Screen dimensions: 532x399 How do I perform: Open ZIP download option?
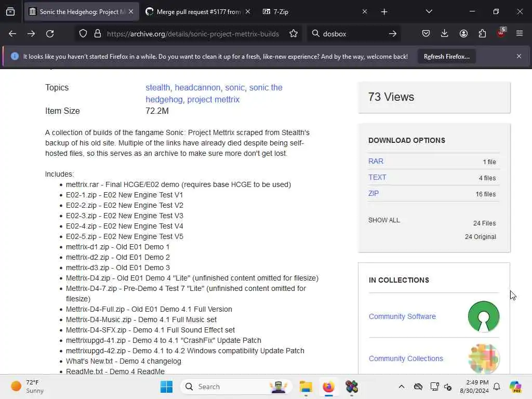point(374,193)
